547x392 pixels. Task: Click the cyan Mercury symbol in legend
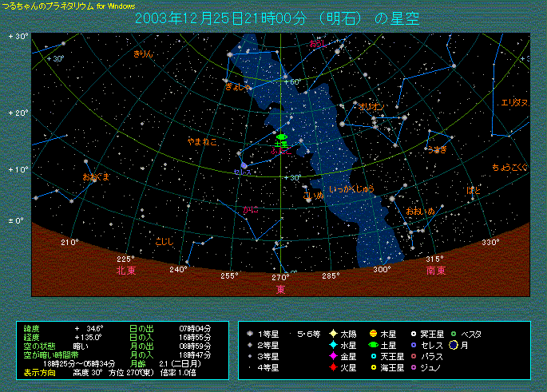click(x=333, y=345)
